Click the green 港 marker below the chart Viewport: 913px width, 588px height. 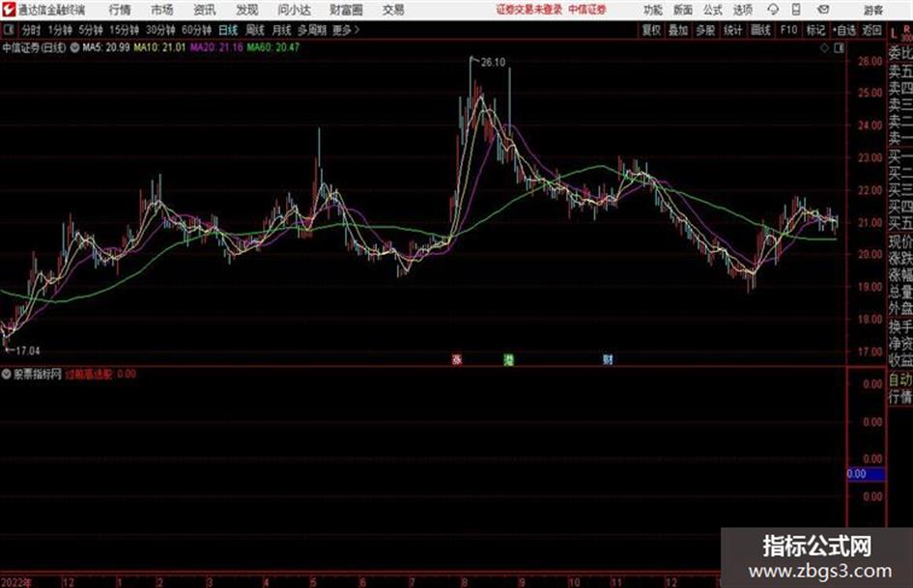click(508, 360)
